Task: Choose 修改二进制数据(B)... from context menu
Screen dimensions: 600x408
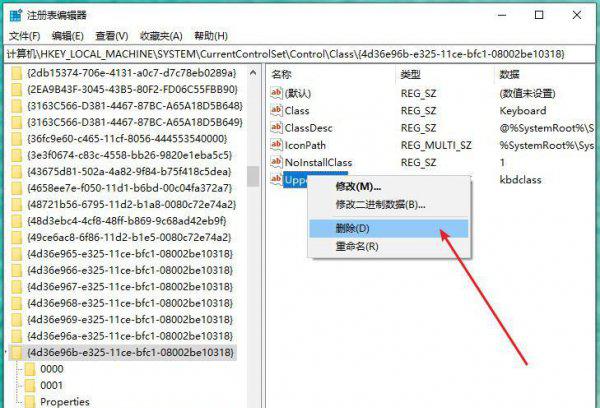Action: pos(380,205)
